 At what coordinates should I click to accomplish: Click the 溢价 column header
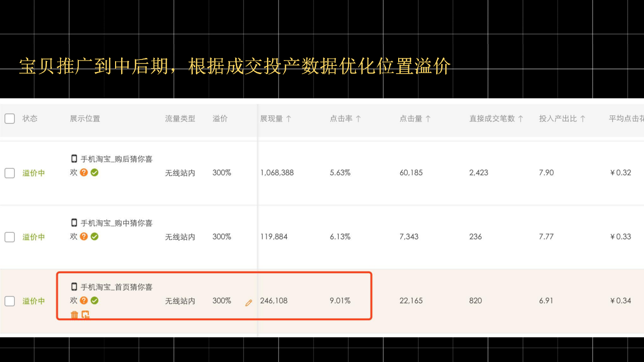[220, 118]
